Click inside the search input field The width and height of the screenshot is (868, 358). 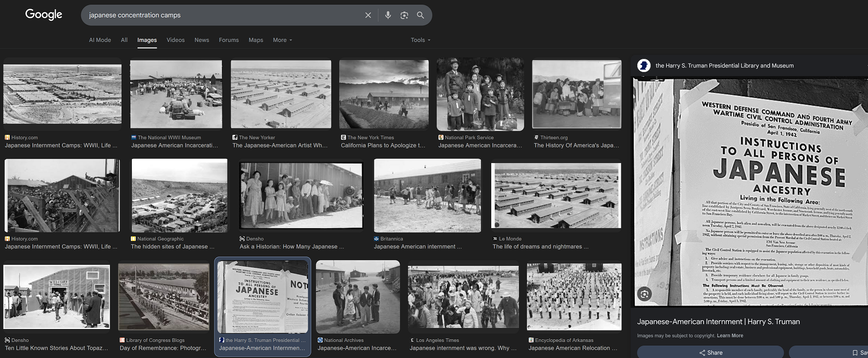(222, 16)
